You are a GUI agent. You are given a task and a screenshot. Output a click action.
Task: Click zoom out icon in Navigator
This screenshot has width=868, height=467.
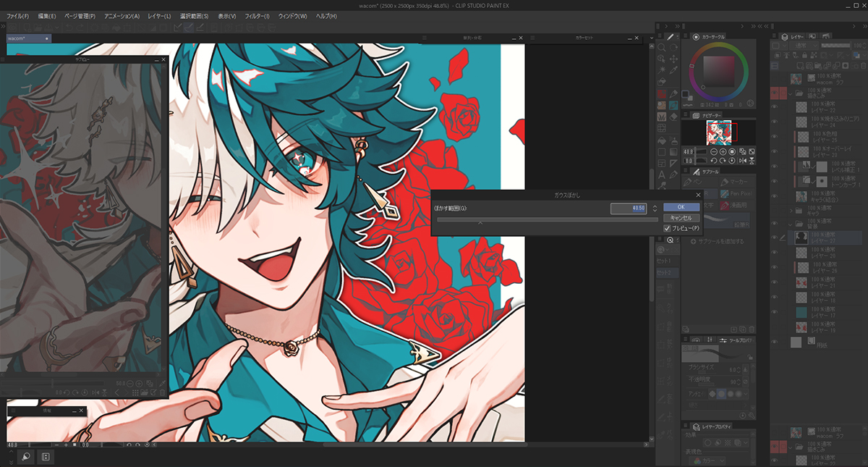click(714, 151)
